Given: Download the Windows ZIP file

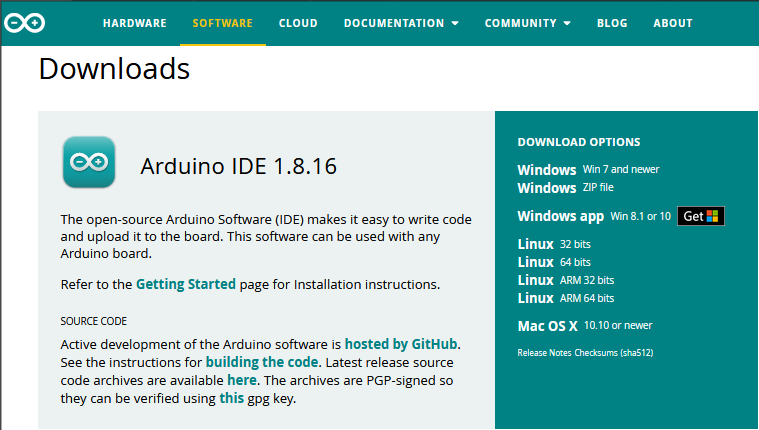Looking at the screenshot, I should [565, 187].
